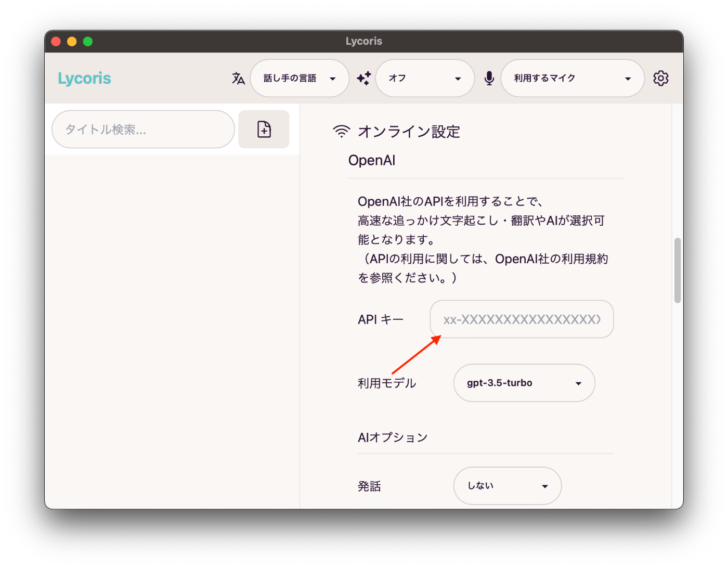Image resolution: width=728 pixels, height=568 pixels.
Task: Open the 話し手の言語 dropdown
Action: tap(300, 78)
